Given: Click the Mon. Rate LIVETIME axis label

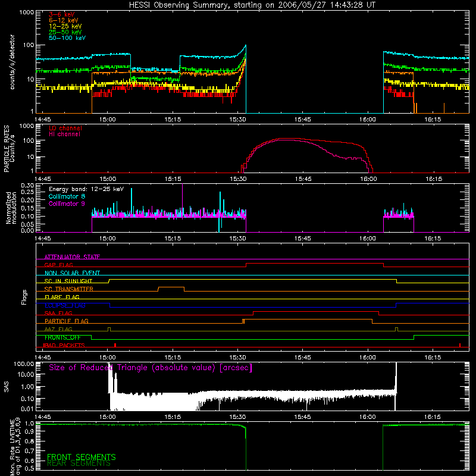Looking at the screenshot, I should click(x=15, y=447).
